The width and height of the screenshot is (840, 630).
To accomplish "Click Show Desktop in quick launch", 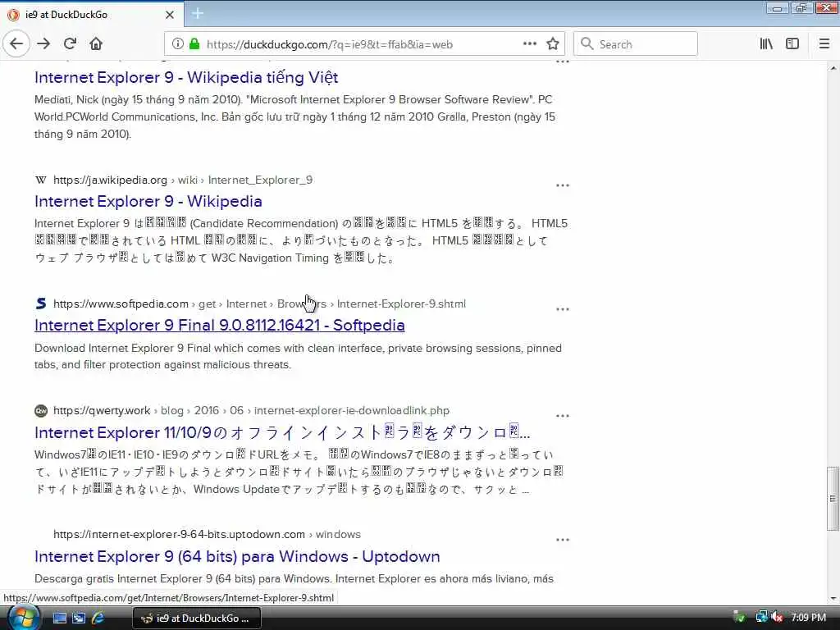I will 59,618.
